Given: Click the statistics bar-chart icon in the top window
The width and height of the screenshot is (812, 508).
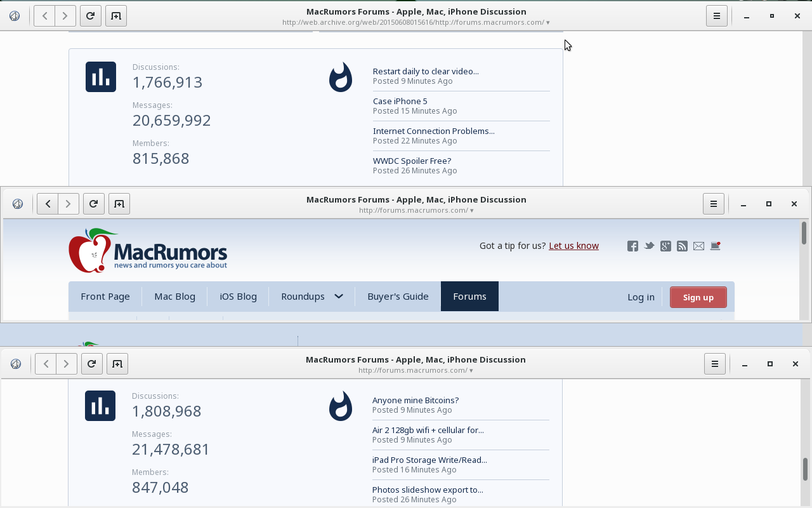Looking at the screenshot, I should (x=101, y=77).
